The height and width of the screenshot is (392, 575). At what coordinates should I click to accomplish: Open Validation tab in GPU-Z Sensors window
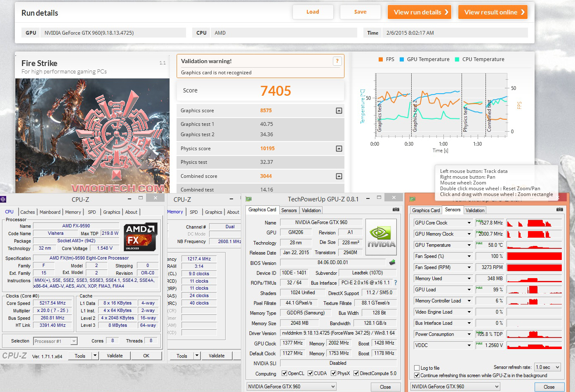(475, 210)
